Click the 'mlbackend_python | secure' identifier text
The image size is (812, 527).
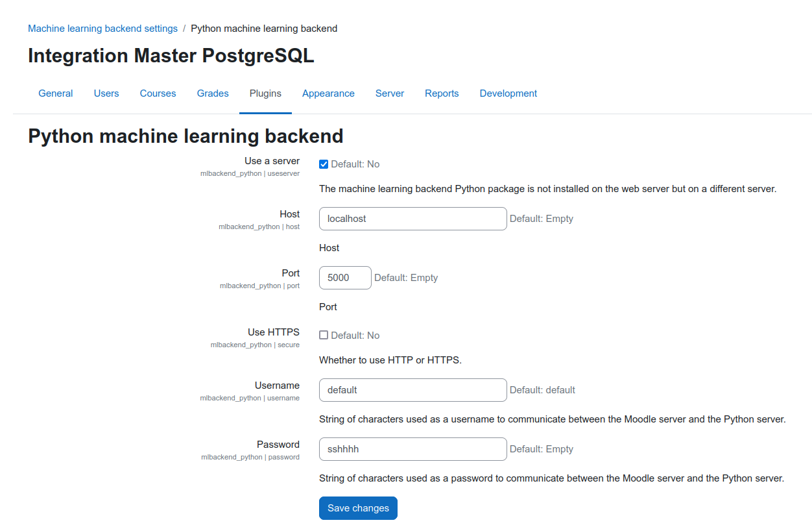pyautogui.click(x=255, y=345)
